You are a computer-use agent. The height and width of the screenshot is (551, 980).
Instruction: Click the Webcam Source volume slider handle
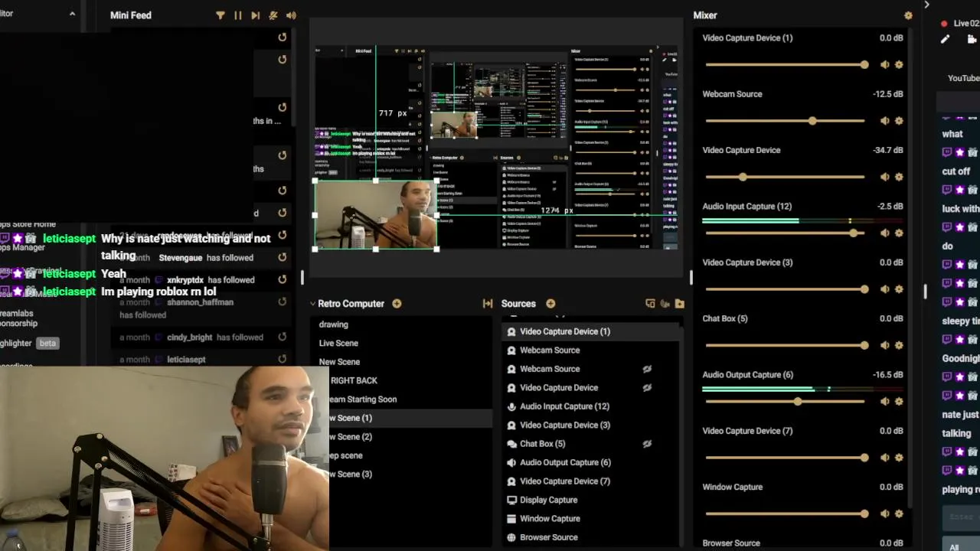[812, 121]
